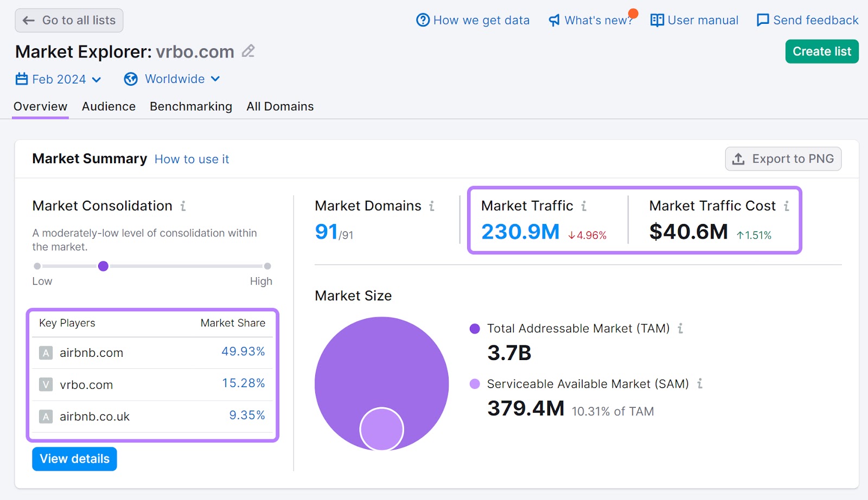Click info icon beside Total Addressable Market
The height and width of the screenshot is (500, 868).
coord(680,329)
